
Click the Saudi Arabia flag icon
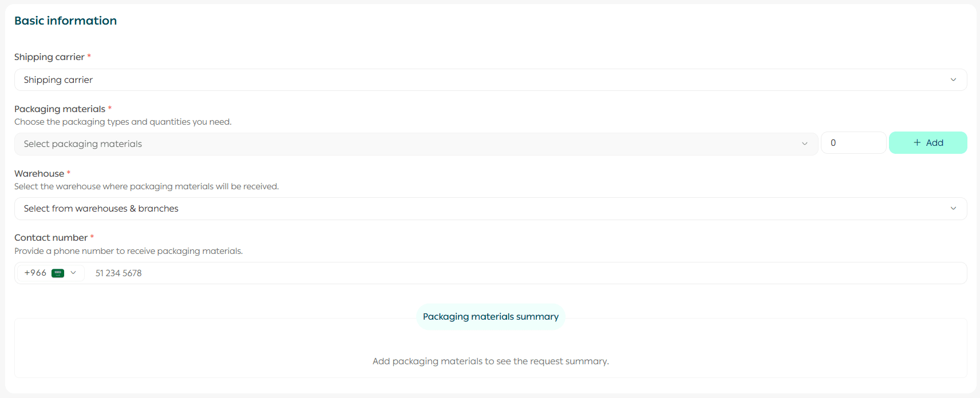click(58, 273)
